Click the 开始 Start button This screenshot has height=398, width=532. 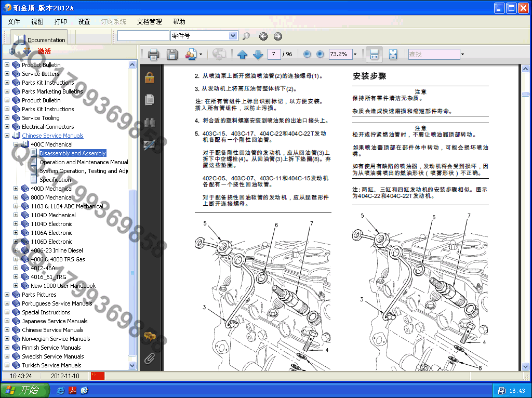point(25,390)
